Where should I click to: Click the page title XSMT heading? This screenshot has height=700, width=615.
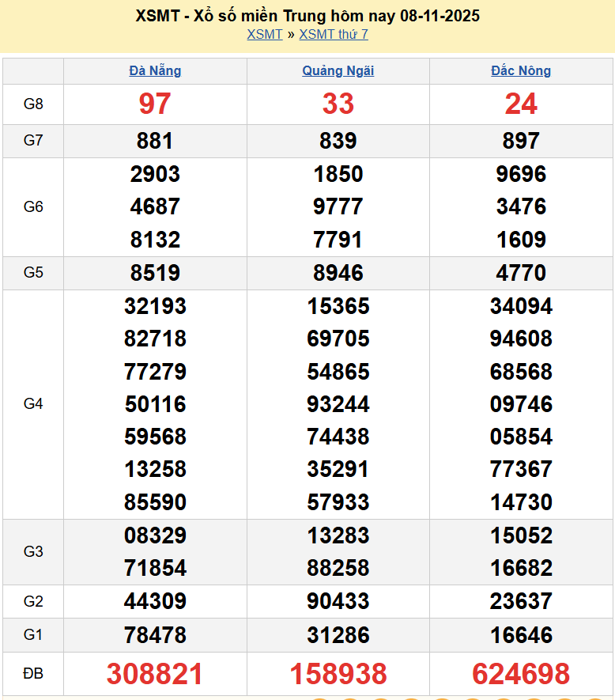click(x=307, y=16)
